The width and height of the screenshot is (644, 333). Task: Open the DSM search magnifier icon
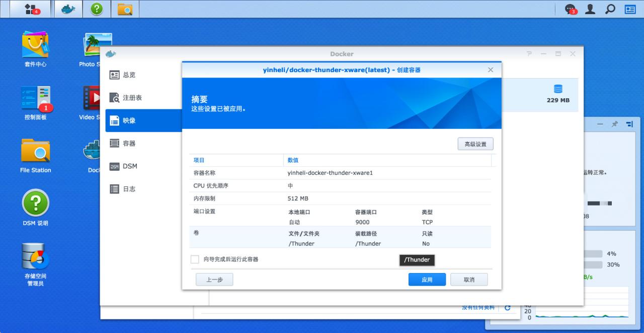tap(610, 9)
